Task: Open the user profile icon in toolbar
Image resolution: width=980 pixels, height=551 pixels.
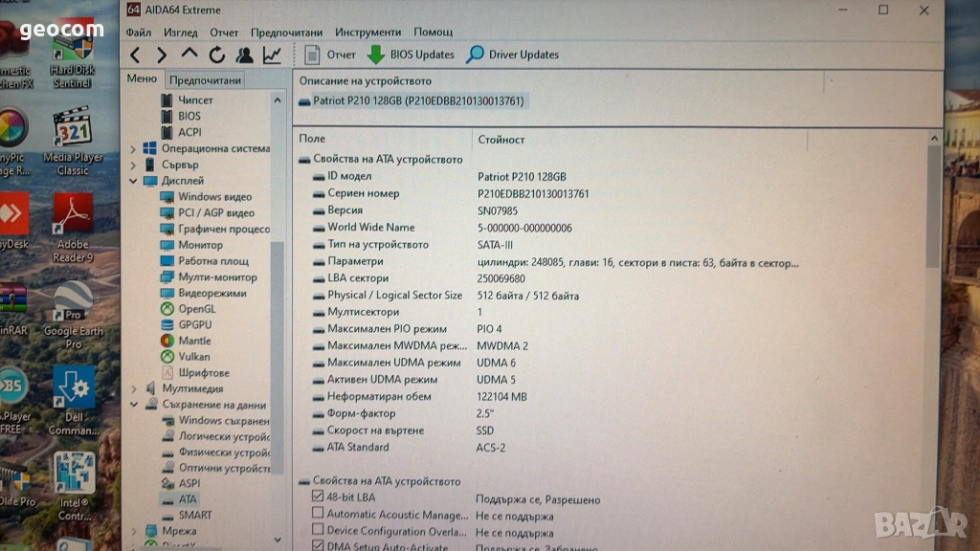Action: point(245,55)
